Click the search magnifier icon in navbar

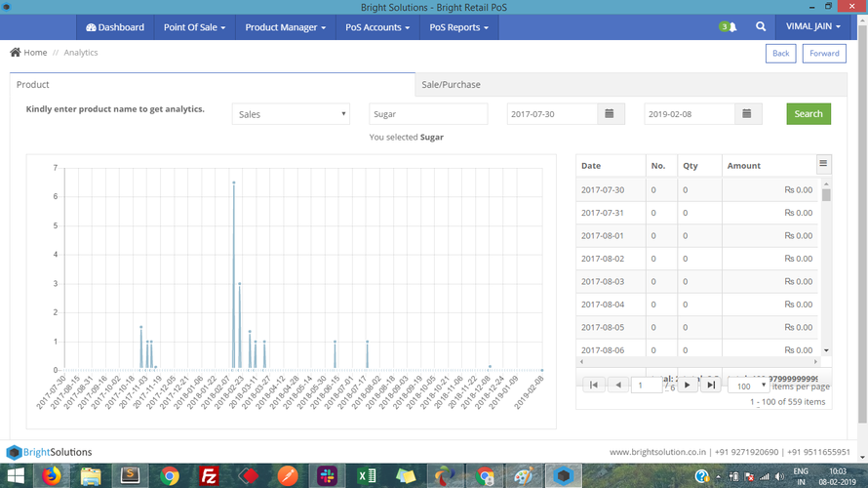tap(761, 26)
